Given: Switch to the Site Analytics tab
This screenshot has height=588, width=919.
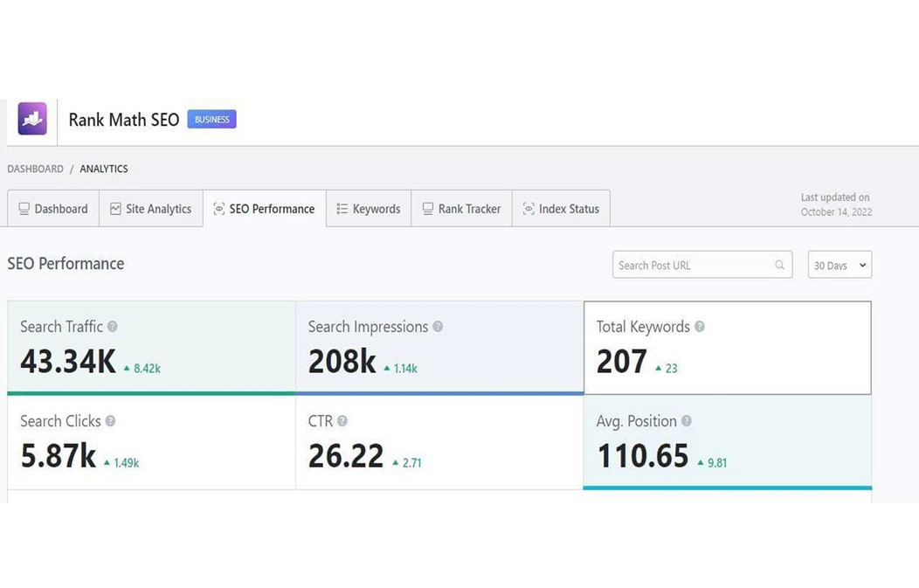Looking at the screenshot, I should tap(150, 209).
